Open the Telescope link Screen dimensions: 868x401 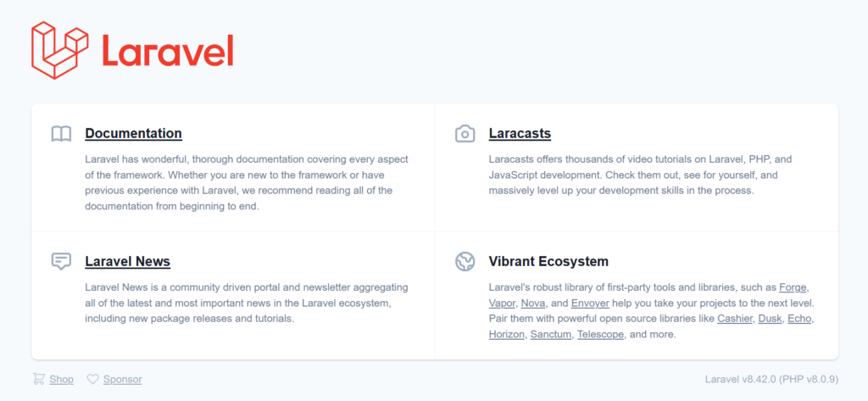(x=601, y=335)
